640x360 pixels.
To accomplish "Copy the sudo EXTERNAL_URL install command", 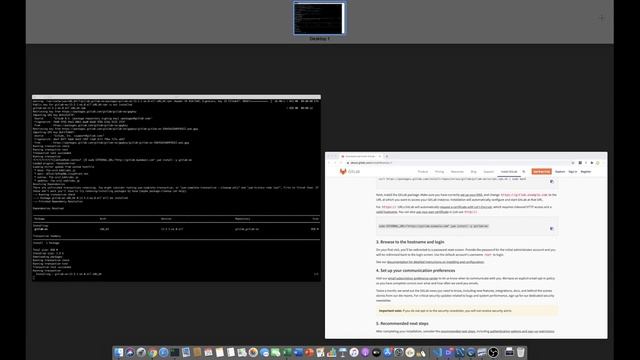I will [x=552, y=229].
